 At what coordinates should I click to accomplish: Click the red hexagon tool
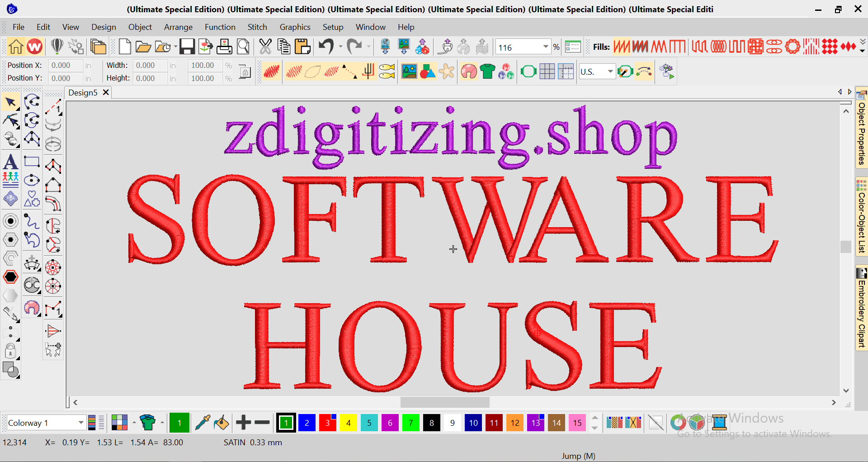tap(10, 277)
